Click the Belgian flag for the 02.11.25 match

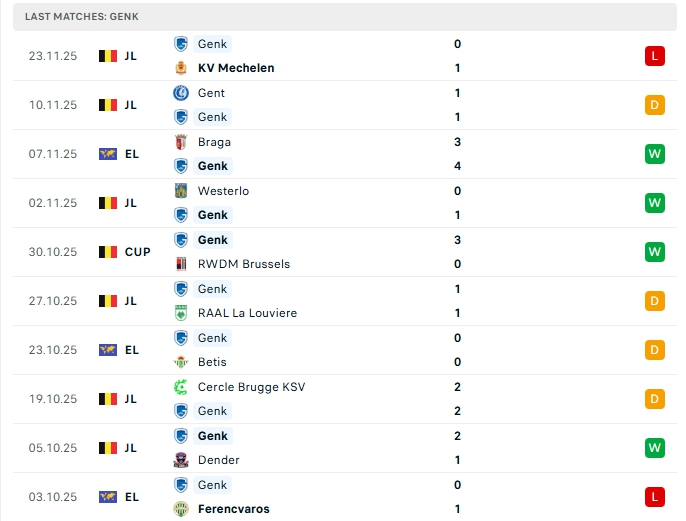108,203
